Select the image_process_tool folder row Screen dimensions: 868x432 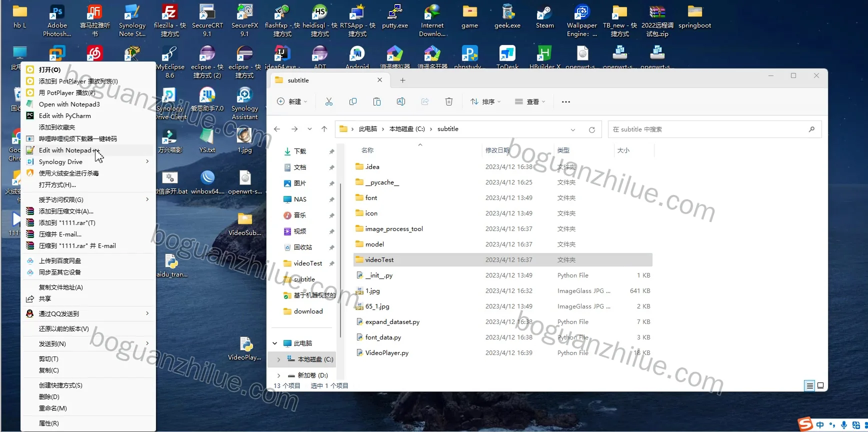(x=503, y=229)
